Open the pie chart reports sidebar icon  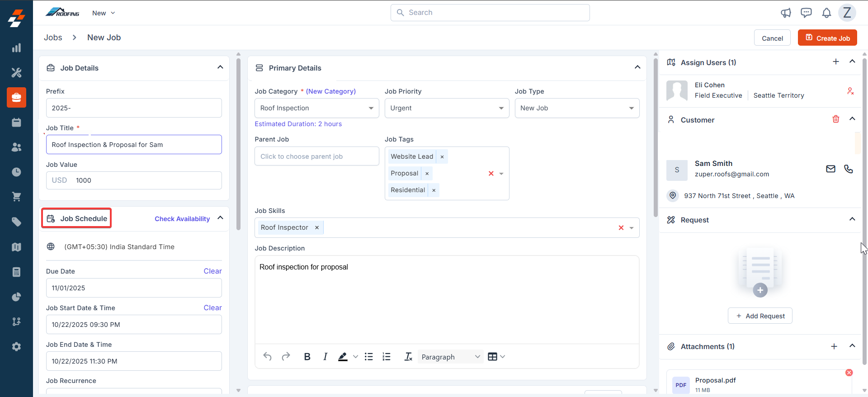[x=16, y=297]
